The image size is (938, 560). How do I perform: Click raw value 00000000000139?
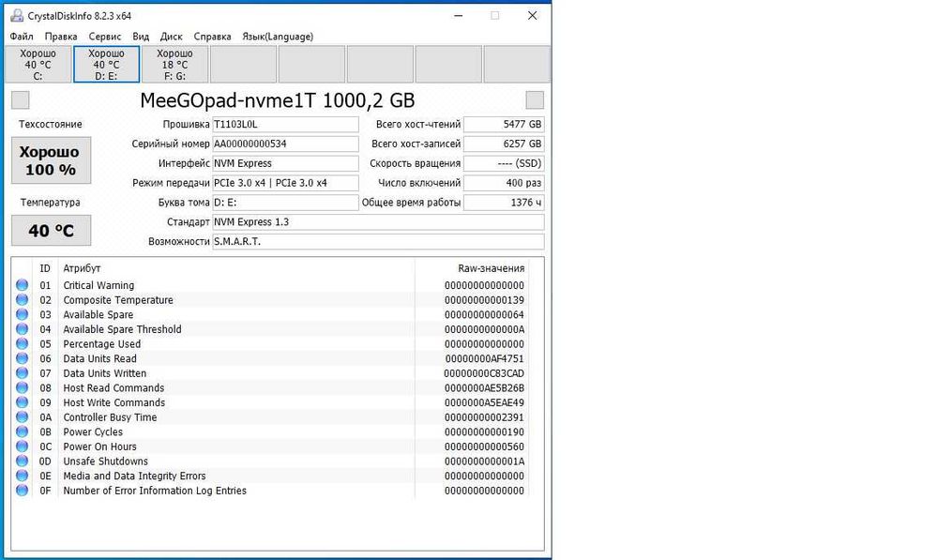click(484, 300)
